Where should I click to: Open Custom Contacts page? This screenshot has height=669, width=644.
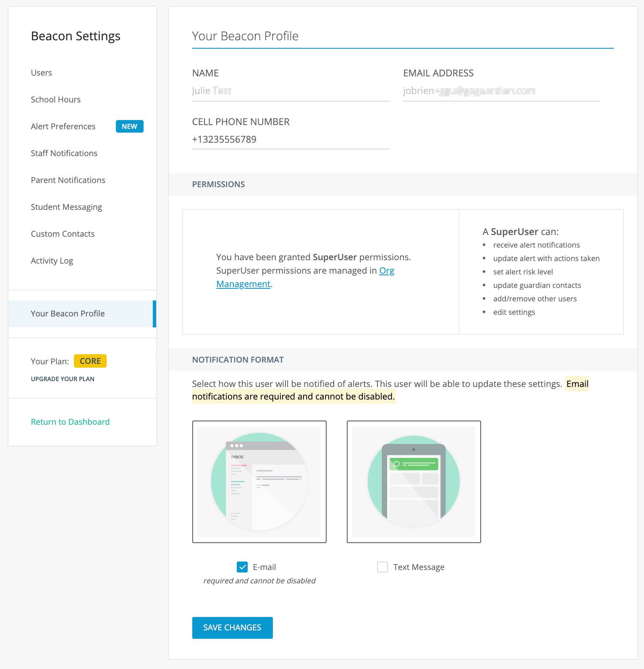coord(63,234)
